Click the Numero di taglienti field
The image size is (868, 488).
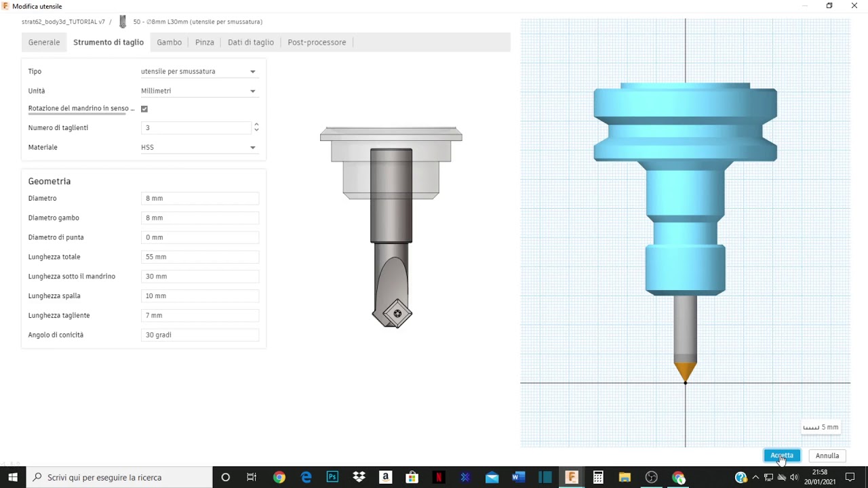coord(197,127)
